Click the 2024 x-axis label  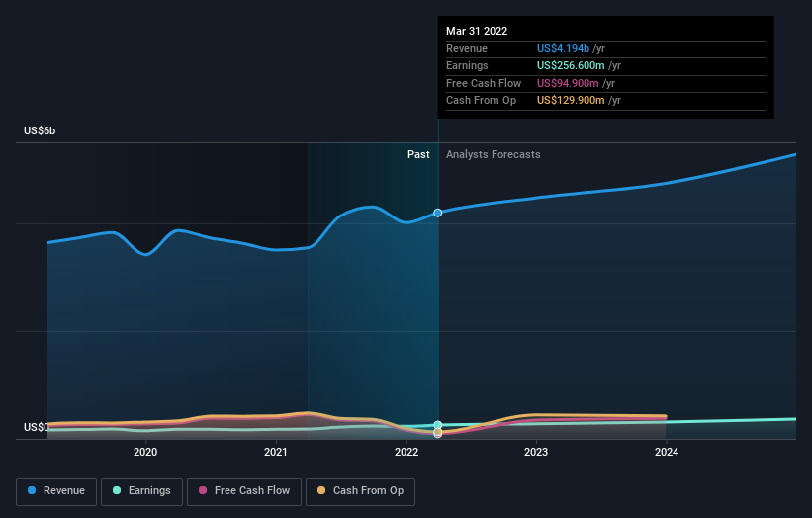pos(667,452)
